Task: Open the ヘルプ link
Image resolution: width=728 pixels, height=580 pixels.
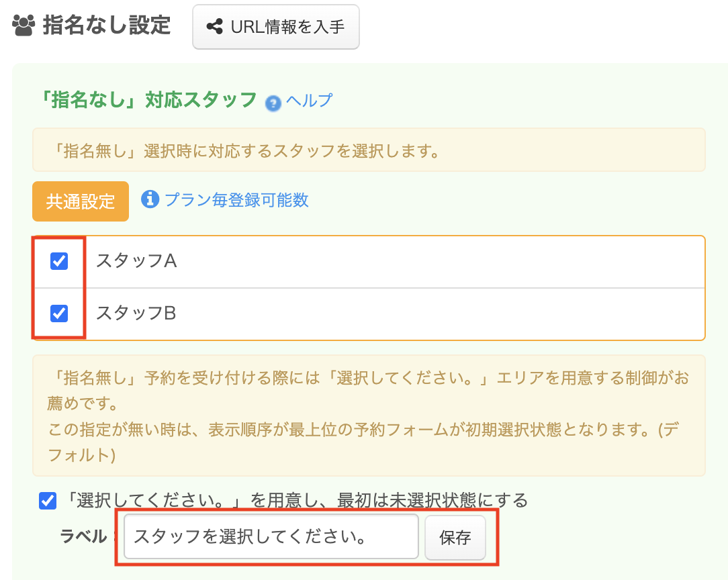Action: coord(309,101)
